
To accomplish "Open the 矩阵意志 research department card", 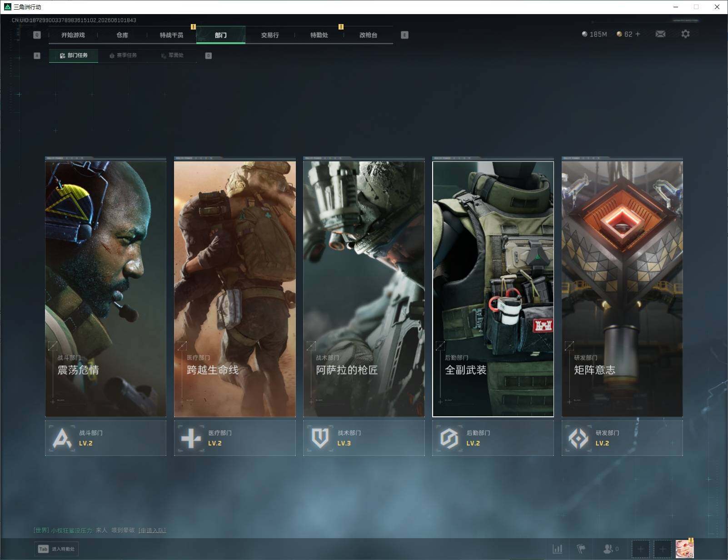I will (x=622, y=289).
